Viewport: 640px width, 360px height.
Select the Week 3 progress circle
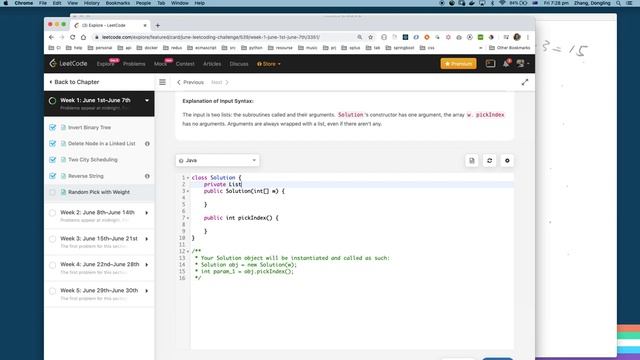(x=52, y=239)
